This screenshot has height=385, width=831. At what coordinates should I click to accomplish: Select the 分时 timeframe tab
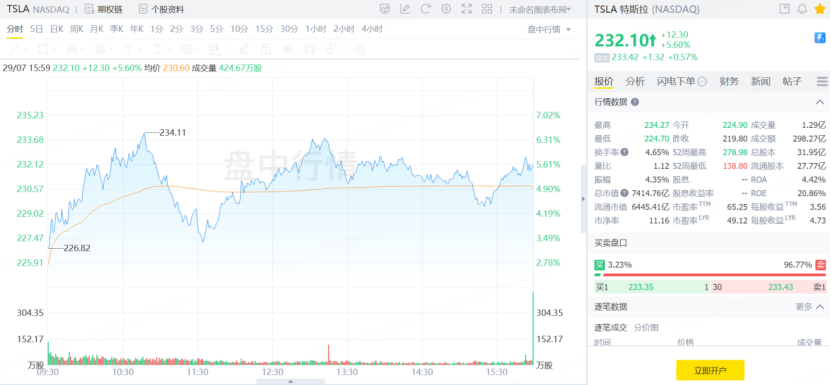click(15, 29)
